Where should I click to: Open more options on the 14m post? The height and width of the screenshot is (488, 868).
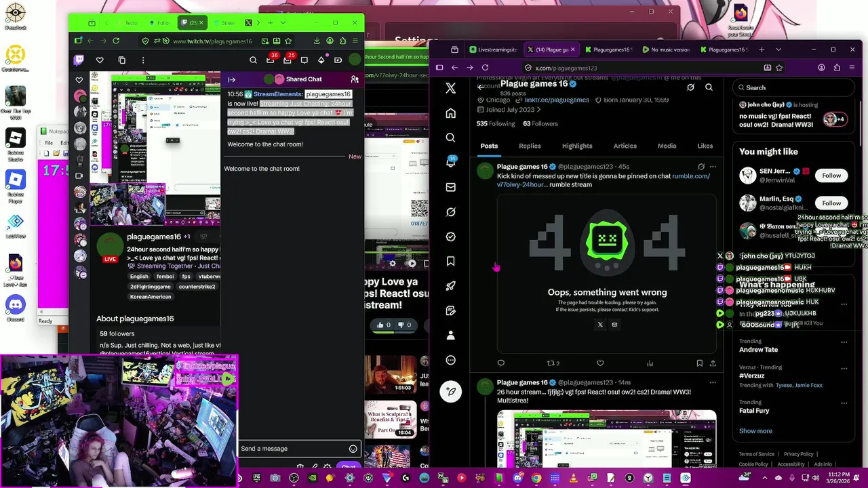(713, 382)
